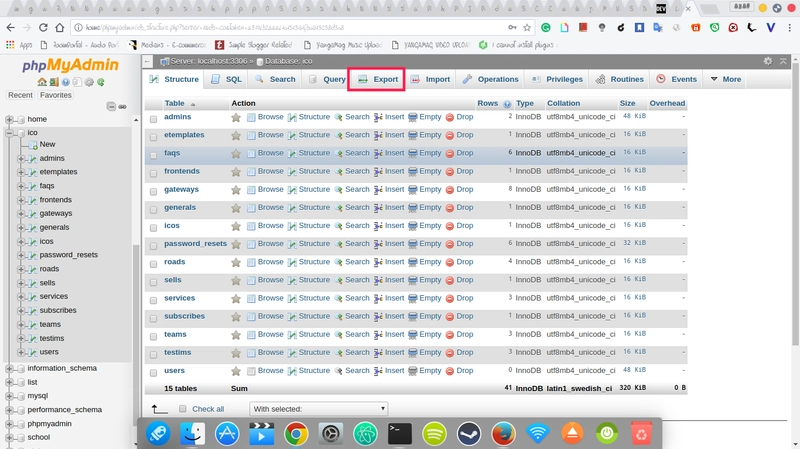Click the green reload navigation icon
Viewport: 800px width, 449px height.
101,82
